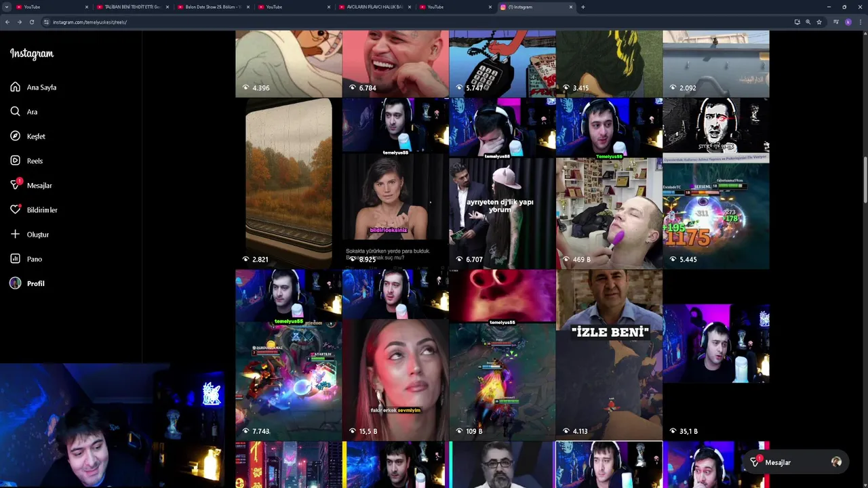Open the media control icon in toolbar
Image resolution: width=868 pixels, height=488 pixels.
pyautogui.click(x=836, y=22)
